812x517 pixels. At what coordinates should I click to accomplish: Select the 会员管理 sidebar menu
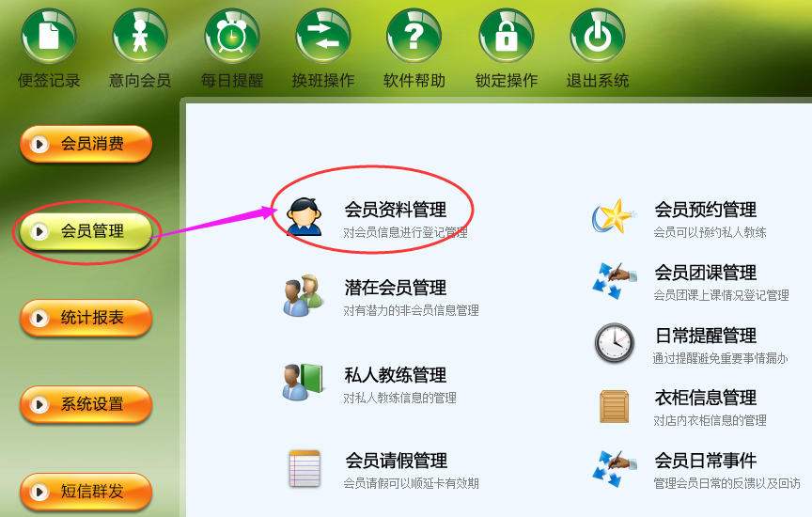[86, 231]
